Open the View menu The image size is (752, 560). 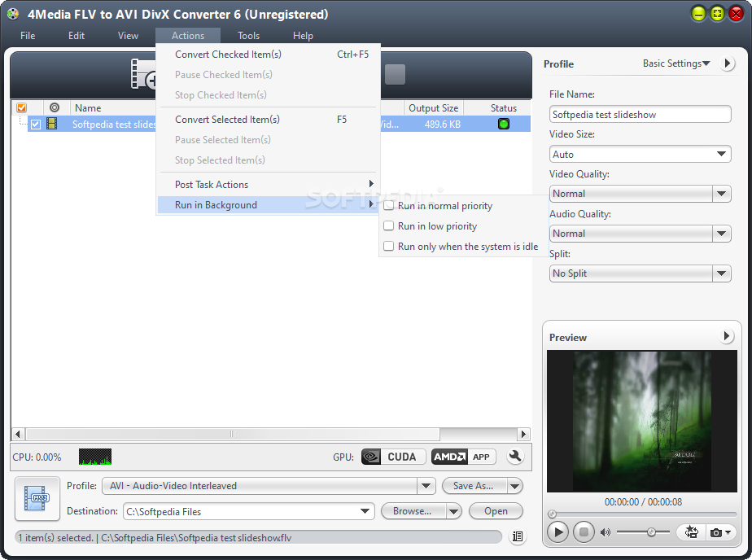[x=128, y=36]
